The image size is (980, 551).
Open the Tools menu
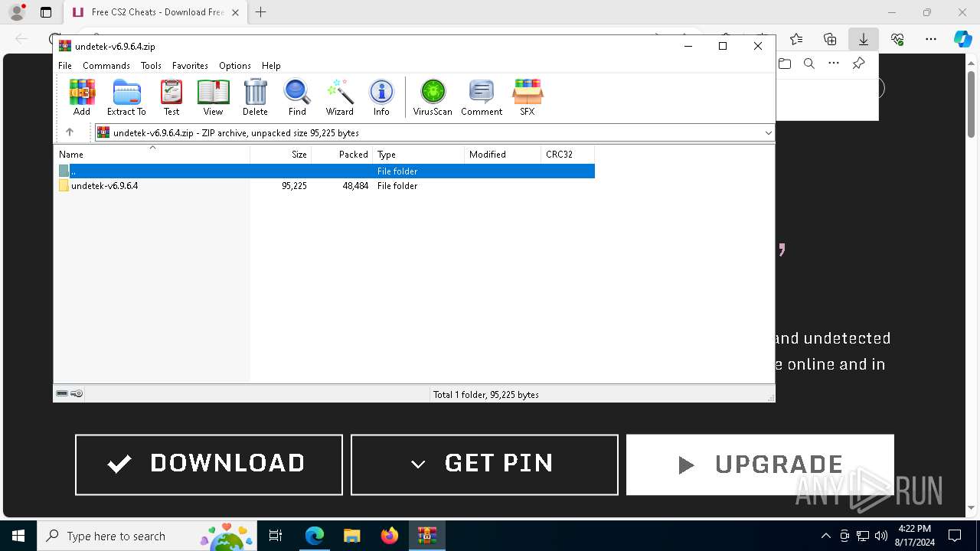click(151, 66)
